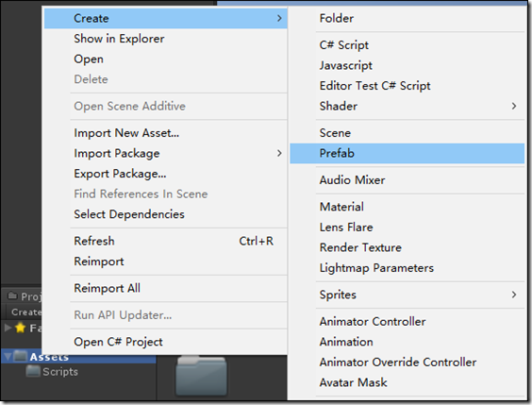Screen dimensions: 532x405
Task: Create a new C# Script
Action: tap(407, 45)
